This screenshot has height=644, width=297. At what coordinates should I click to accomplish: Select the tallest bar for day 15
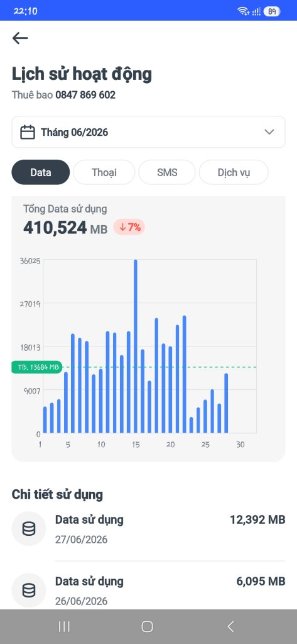[x=136, y=347]
